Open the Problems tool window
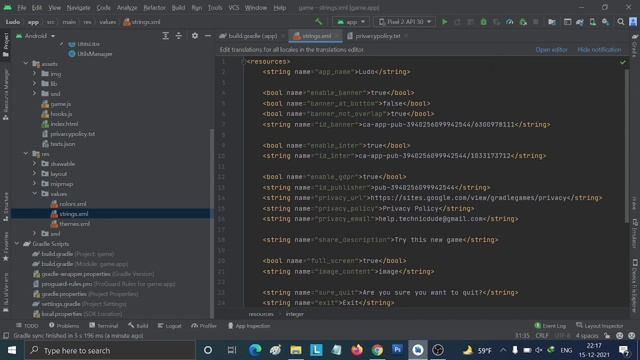The image size is (640, 360). coord(64,326)
